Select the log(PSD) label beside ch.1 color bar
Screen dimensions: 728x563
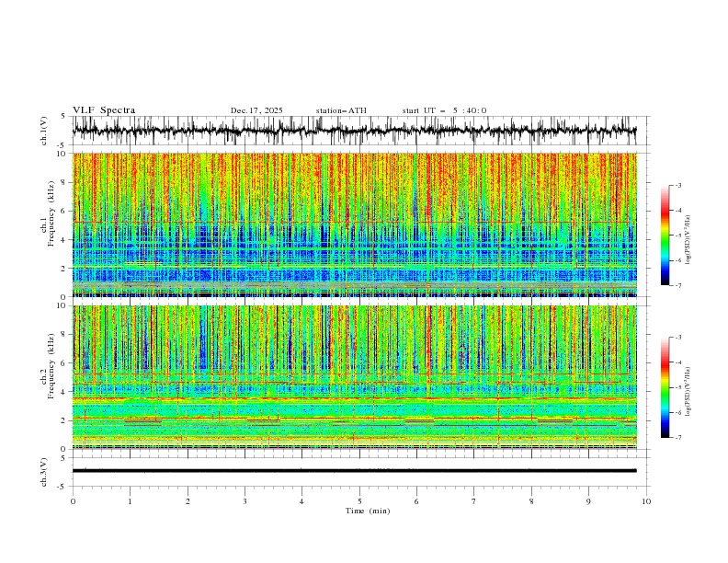688,240
